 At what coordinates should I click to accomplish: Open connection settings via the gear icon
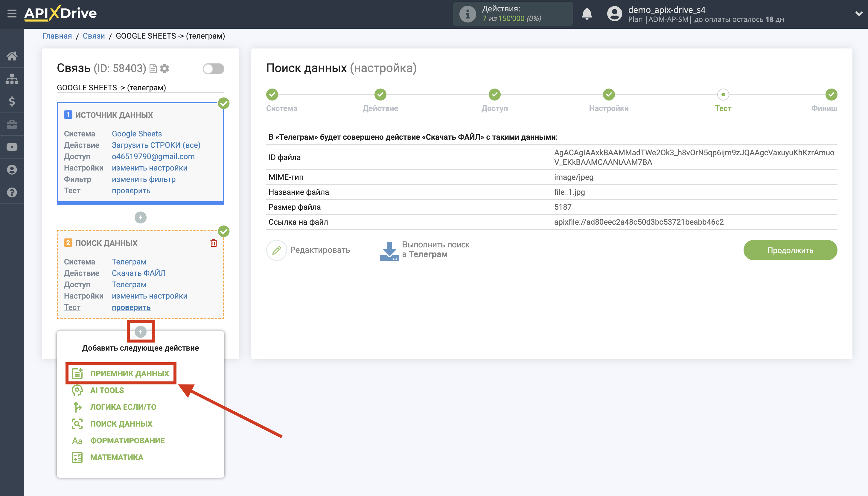pyautogui.click(x=165, y=69)
